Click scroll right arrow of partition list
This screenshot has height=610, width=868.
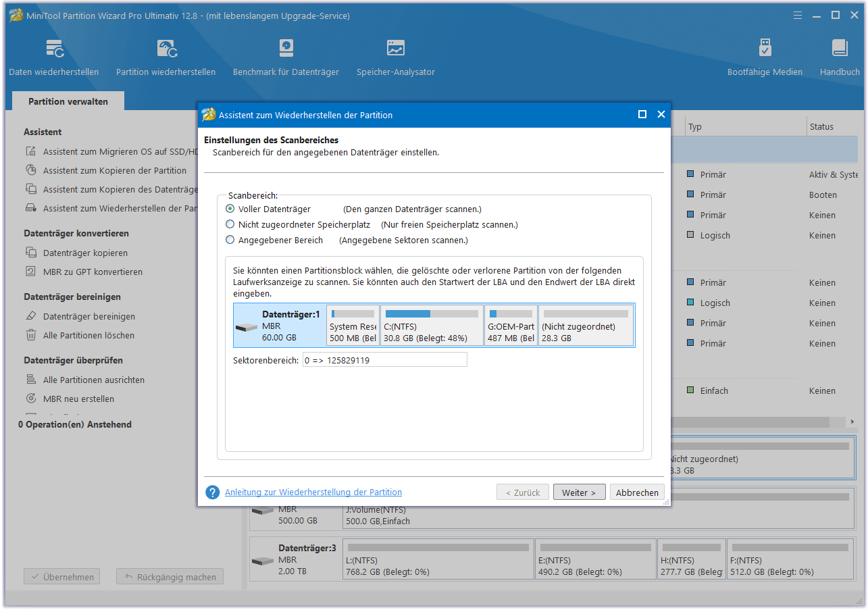tap(851, 422)
